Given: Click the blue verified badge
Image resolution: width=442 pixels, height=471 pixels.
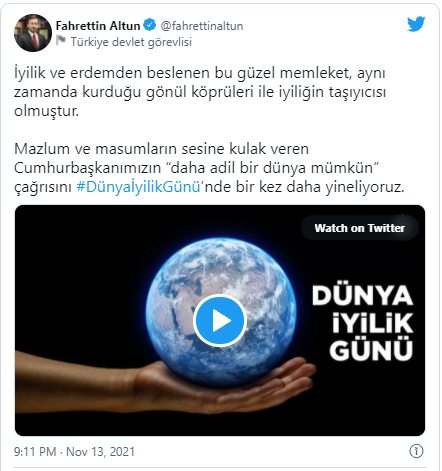Looking at the screenshot, I should coord(150,25).
